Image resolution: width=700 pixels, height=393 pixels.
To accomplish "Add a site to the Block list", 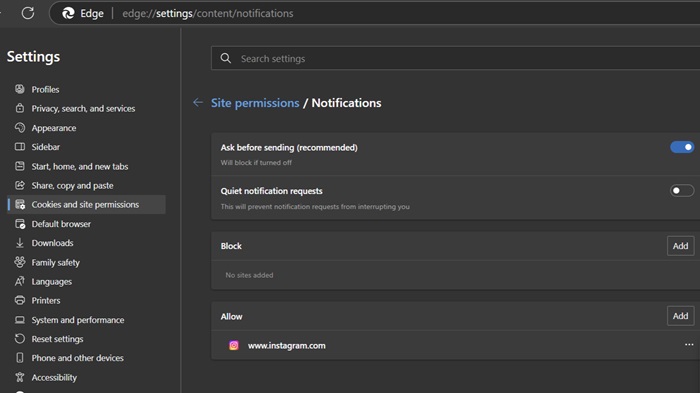I will click(680, 246).
